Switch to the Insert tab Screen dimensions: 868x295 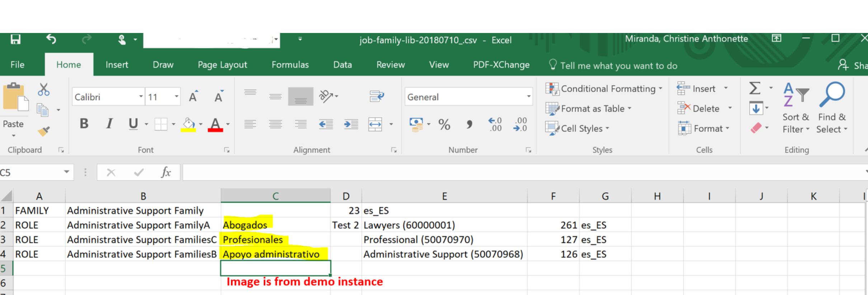coord(117,65)
